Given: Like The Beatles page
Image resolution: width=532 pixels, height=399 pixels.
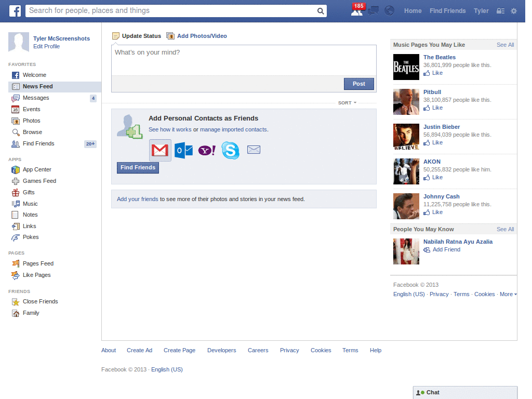Looking at the screenshot, I should tap(433, 73).
